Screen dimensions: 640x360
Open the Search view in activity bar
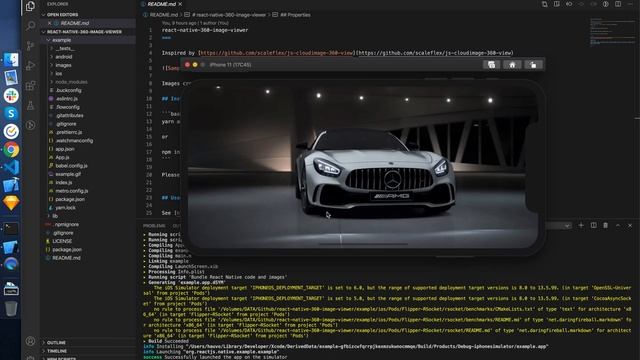(x=30, y=26)
